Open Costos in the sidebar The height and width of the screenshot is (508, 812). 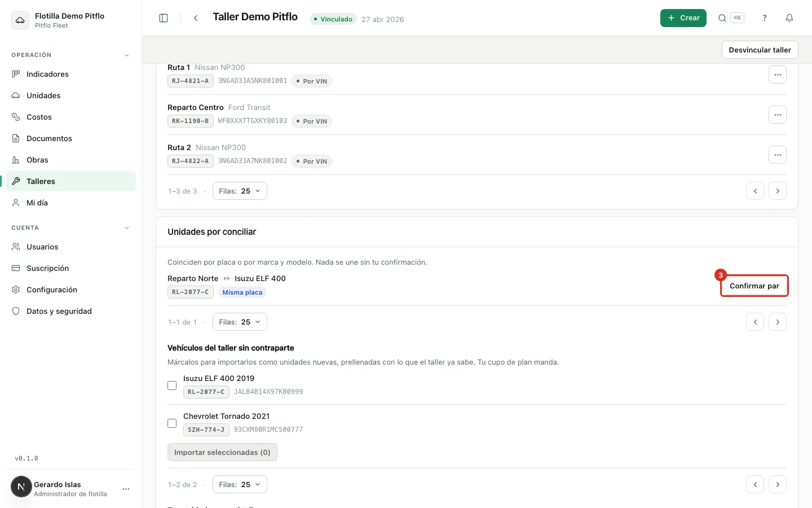(x=71, y=117)
